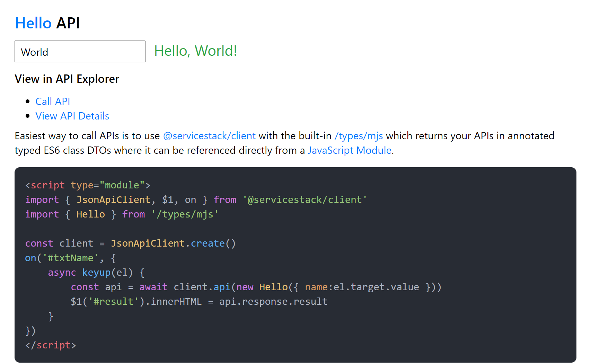Click the green Hello, World! result text

coord(196,51)
